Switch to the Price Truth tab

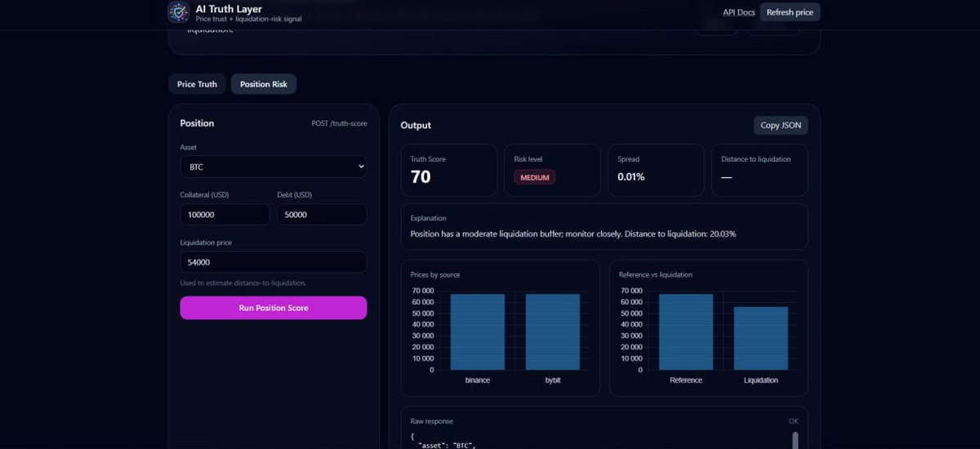point(197,84)
